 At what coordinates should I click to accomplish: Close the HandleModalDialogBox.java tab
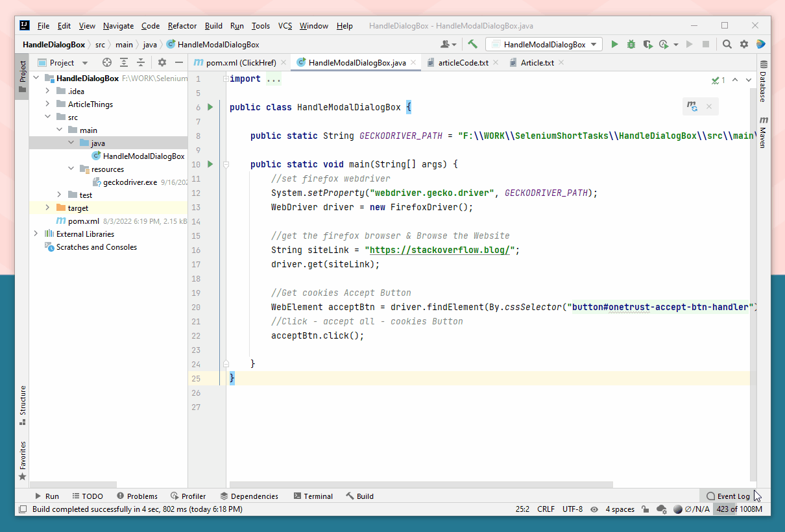[x=413, y=62]
